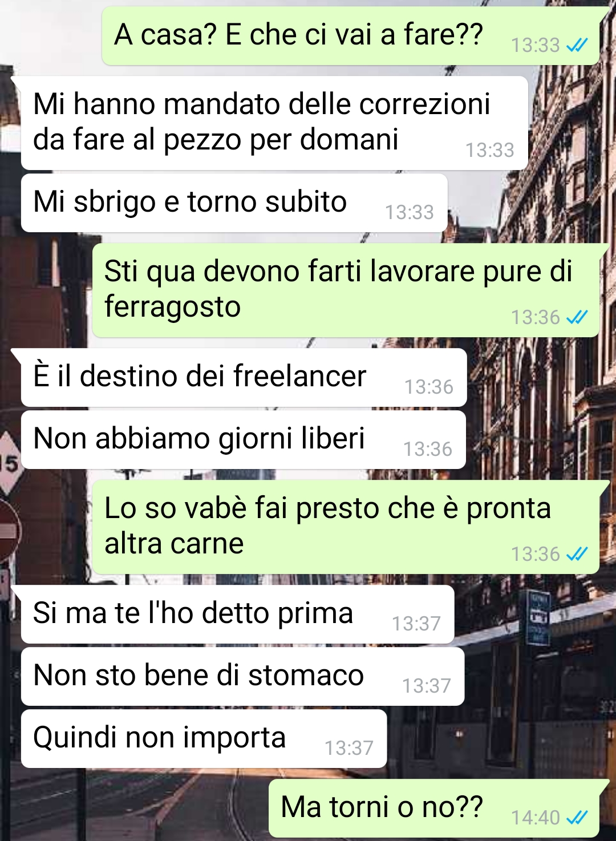This screenshot has height=841, width=616.
Task: Select the 'Non sto bene di stomaco' message
Action: 243,677
